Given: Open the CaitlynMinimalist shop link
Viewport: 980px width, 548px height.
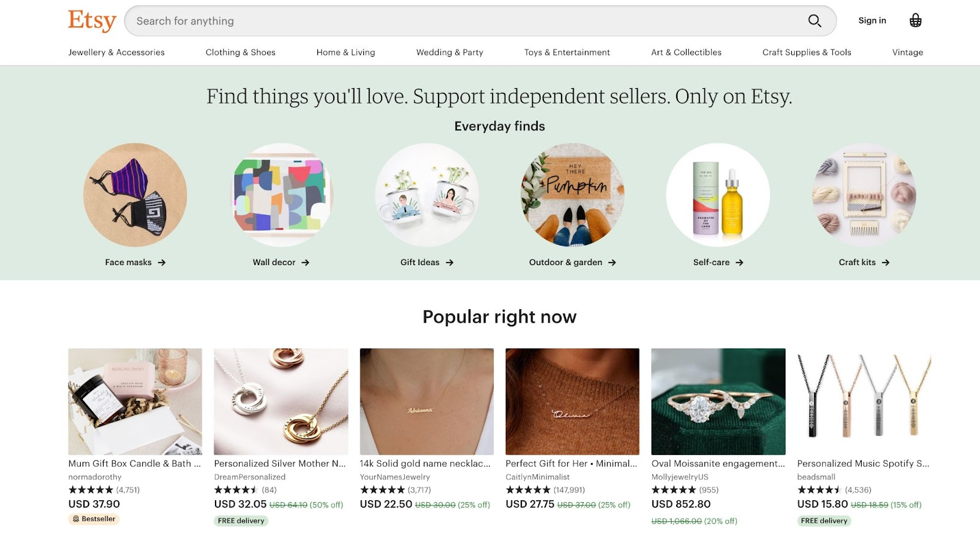Looking at the screenshot, I should 537,476.
